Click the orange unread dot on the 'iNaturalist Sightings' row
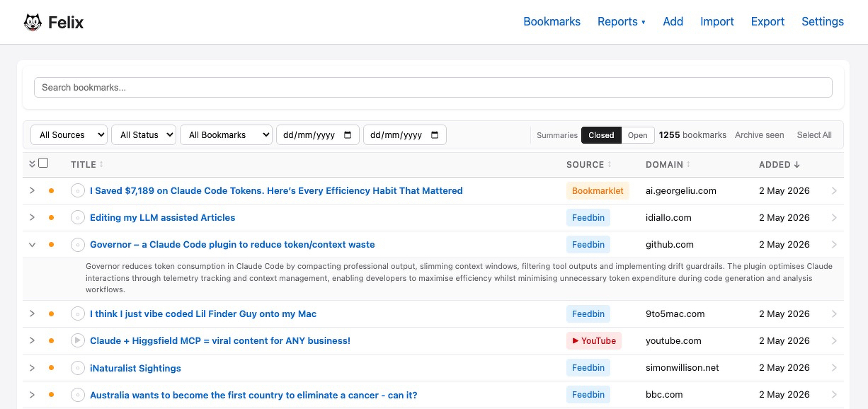 click(x=51, y=368)
